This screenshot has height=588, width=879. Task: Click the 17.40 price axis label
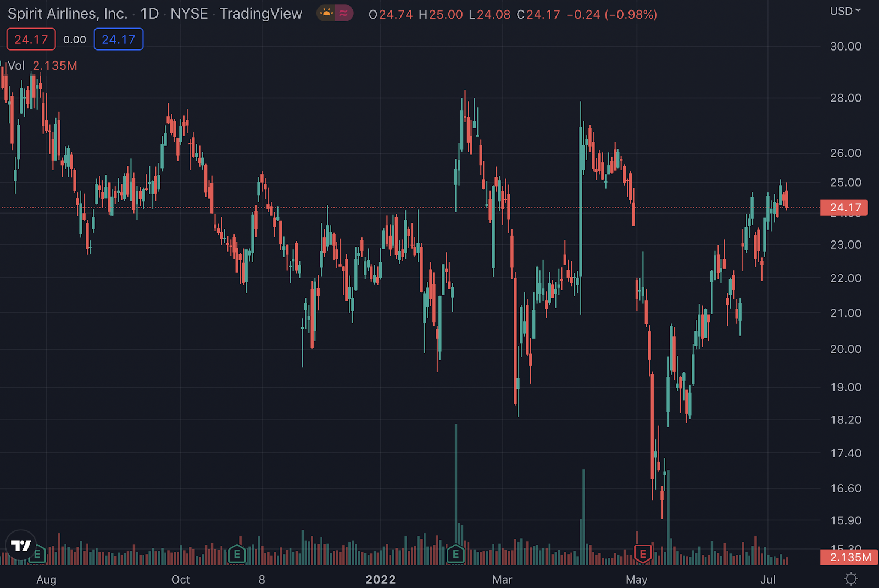tap(845, 453)
